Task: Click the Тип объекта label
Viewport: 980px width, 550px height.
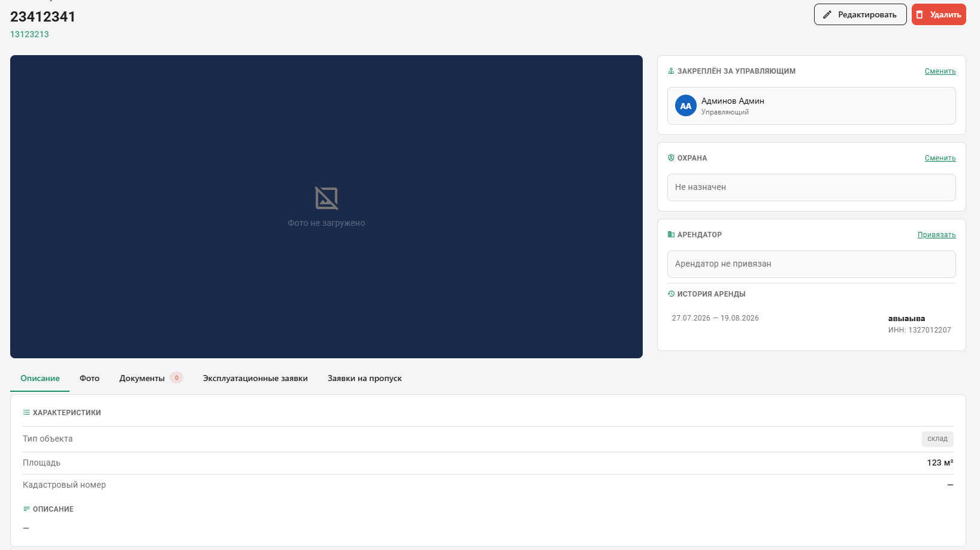Action: click(x=48, y=439)
